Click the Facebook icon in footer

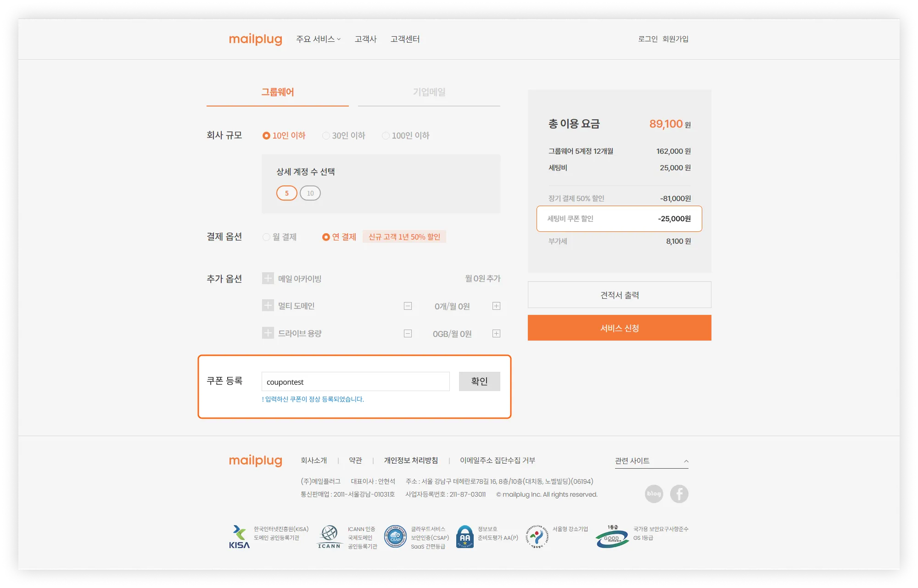tap(679, 494)
